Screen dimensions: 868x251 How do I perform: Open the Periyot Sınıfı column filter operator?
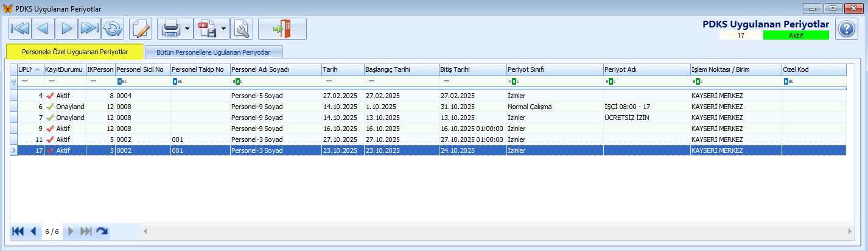point(512,81)
